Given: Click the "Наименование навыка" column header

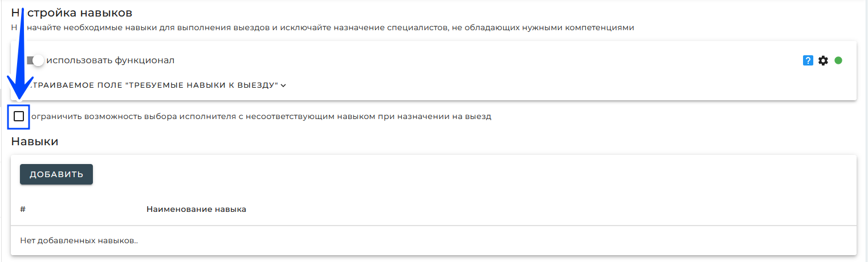Looking at the screenshot, I should [196, 209].
